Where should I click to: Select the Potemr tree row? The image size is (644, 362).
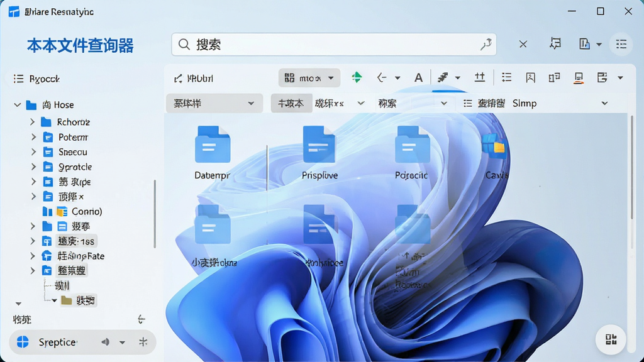point(73,137)
